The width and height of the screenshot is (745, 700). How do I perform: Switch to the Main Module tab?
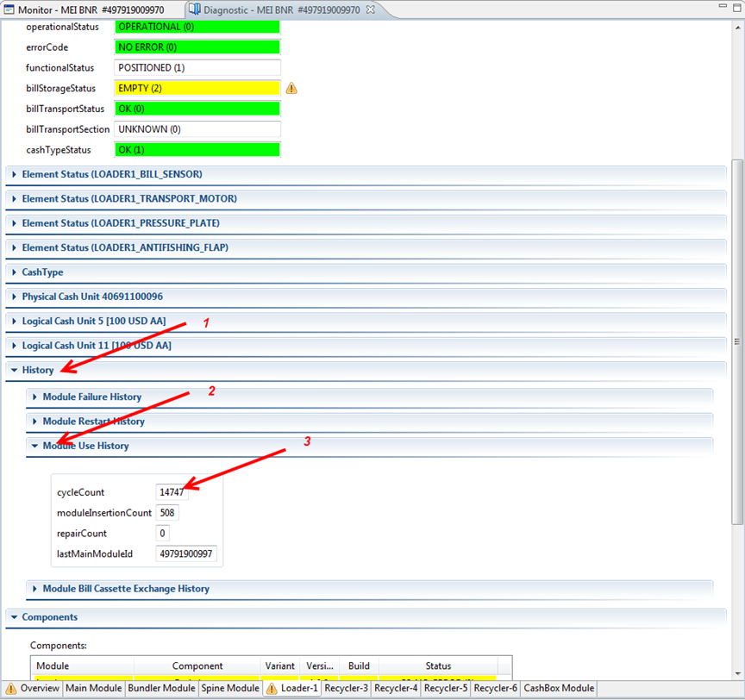click(94, 689)
